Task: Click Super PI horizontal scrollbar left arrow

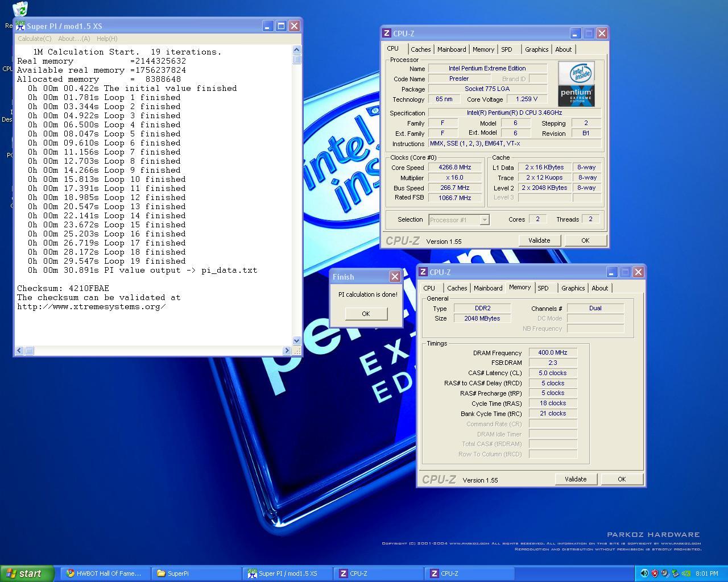Action: pos(19,351)
